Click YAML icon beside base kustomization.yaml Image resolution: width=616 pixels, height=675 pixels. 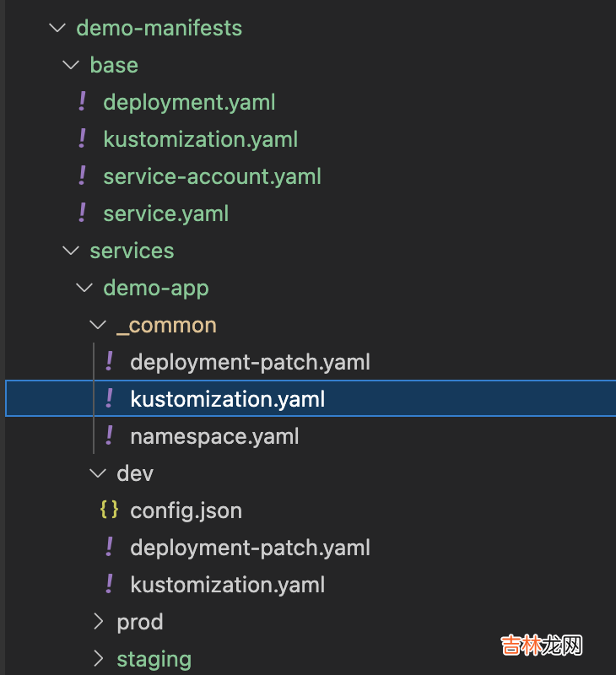click(82, 139)
